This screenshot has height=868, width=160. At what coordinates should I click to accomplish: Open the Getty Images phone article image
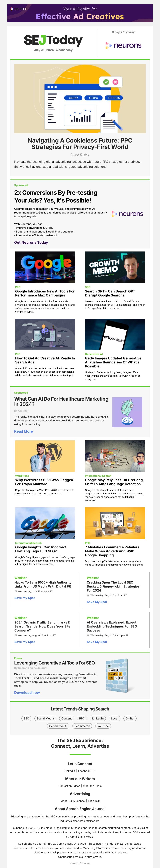tap(115, 334)
